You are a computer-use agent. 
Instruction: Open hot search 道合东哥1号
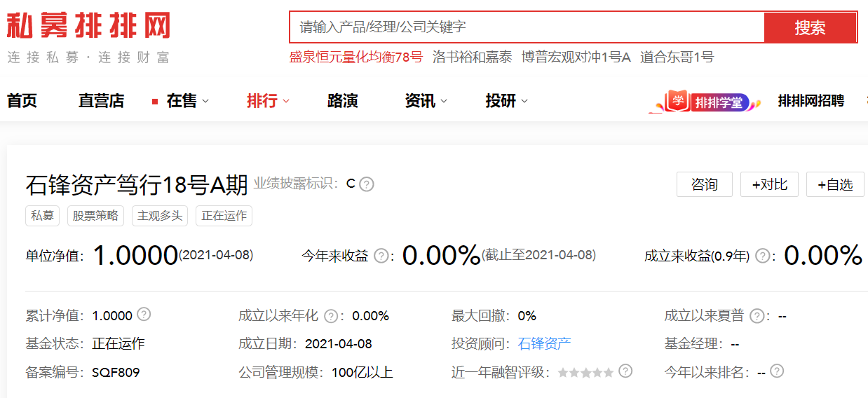(677, 57)
